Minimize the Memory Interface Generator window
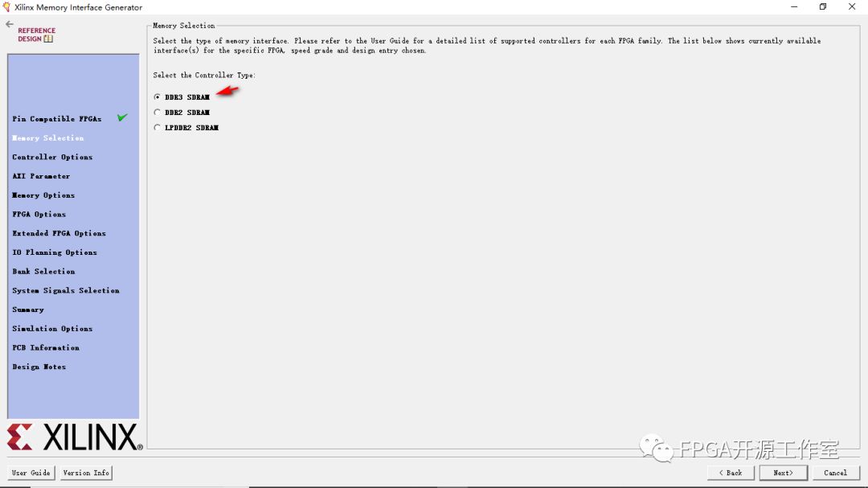Image resolution: width=868 pixels, height=488 pixels. click(x=794, y=6)
